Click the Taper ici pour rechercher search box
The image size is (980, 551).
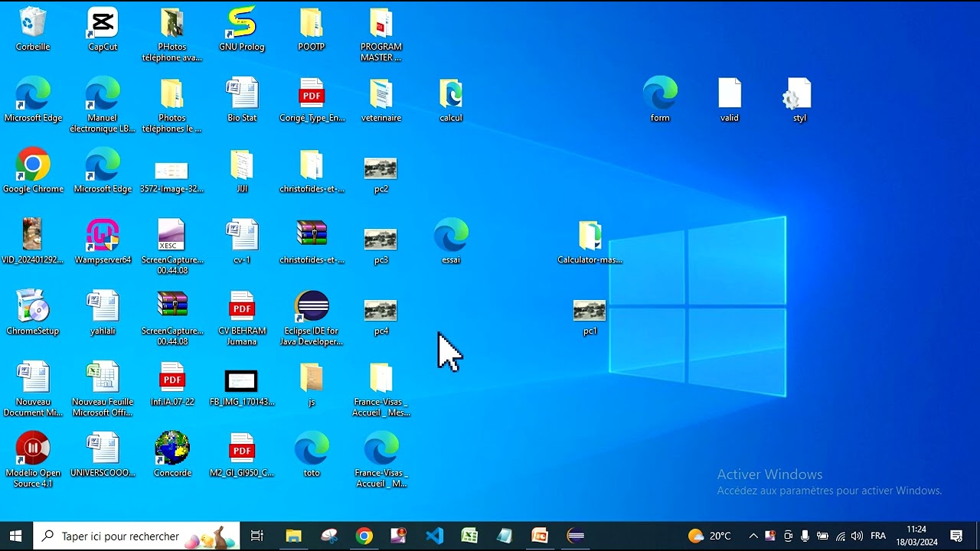137,536
